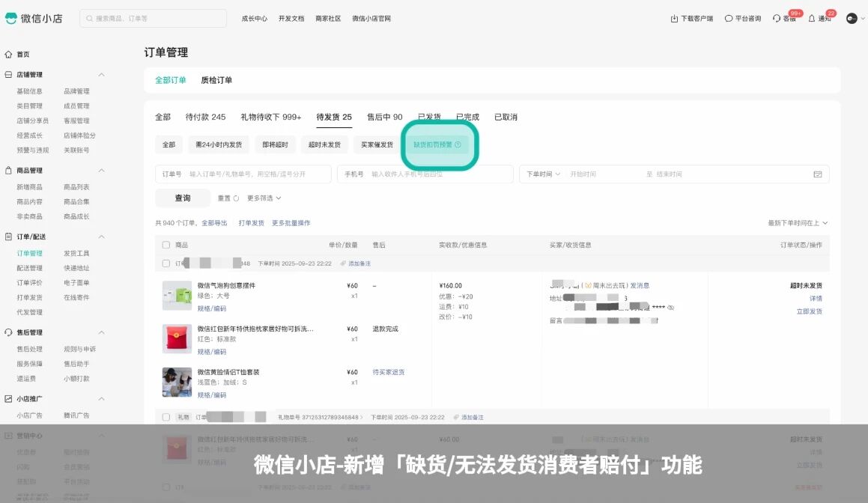868x503 pixels.
Task: Switch to the 质检订单 tab
Action: click(x=216, y=80)
